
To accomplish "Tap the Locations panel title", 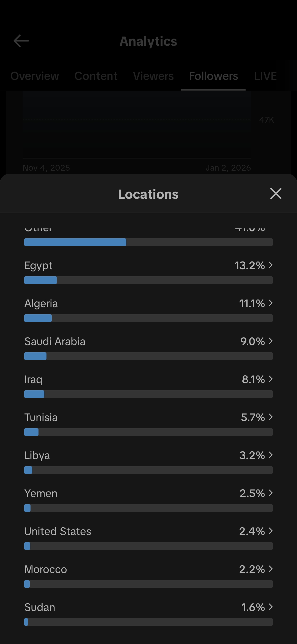I will 148,194.
